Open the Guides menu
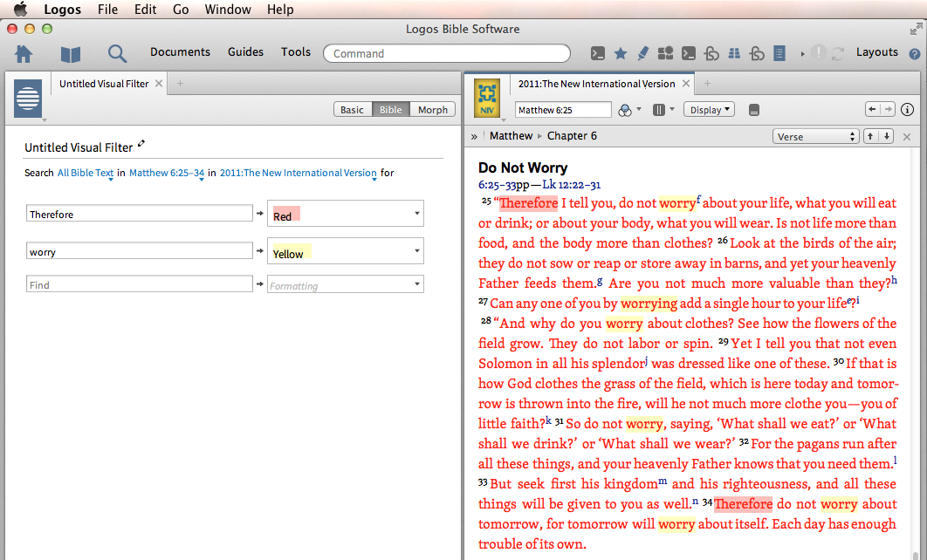 click(245, 52)
